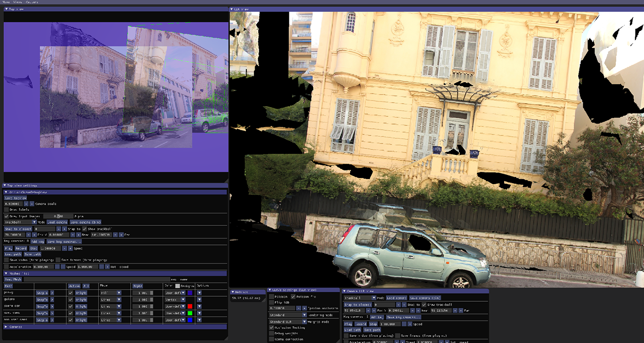Click Save key cameras in Top view settings
644x343 pixels.
pyautogui.click(x=64, y=241)
